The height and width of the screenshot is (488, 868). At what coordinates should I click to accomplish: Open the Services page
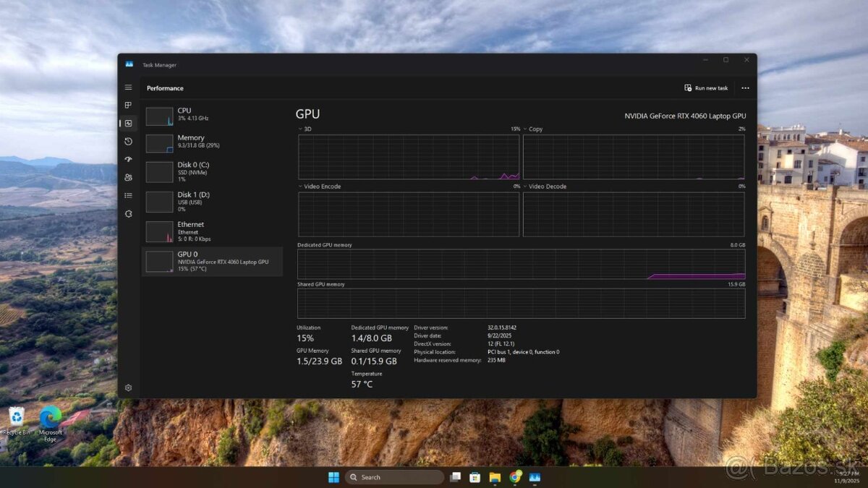click(x=128, y=213)
